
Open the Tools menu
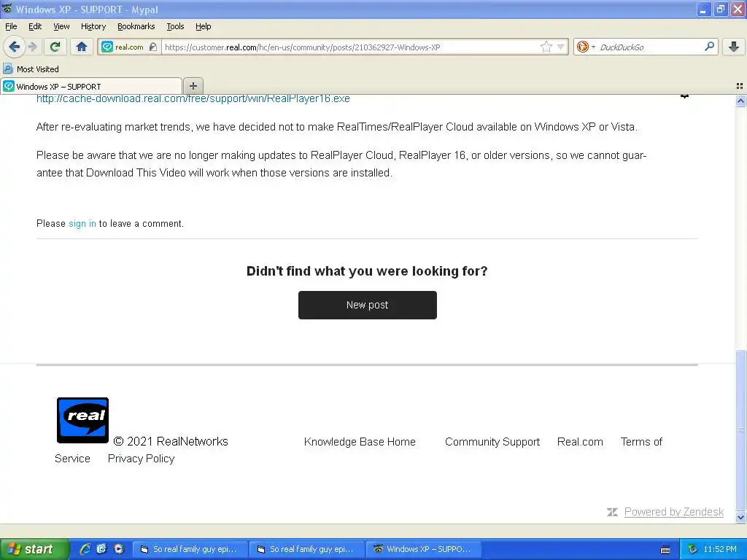coord(175,27)
